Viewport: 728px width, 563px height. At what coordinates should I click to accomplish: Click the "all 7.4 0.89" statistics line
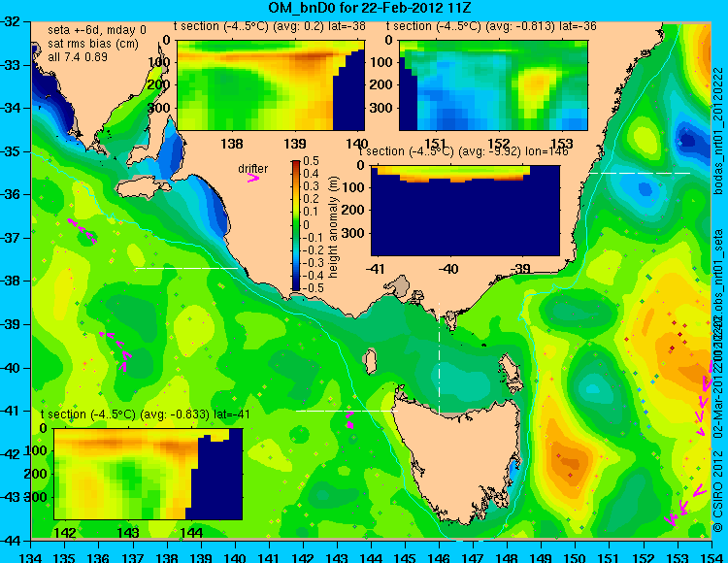click(78, 57)
